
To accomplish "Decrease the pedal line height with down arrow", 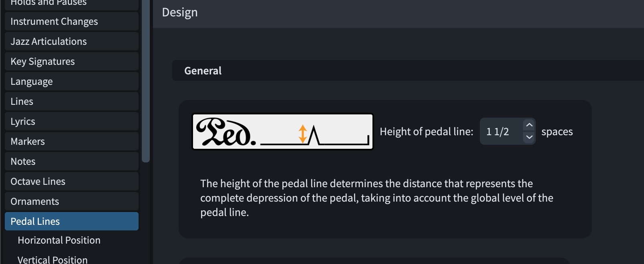I will click(x=529, y=137).
